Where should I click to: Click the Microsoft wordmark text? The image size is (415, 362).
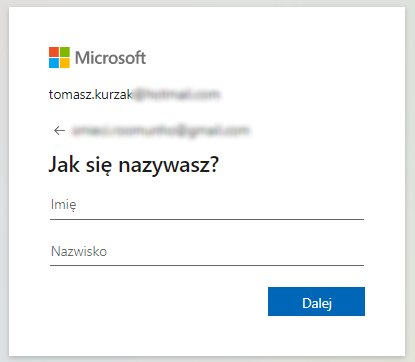click(110, 58)
